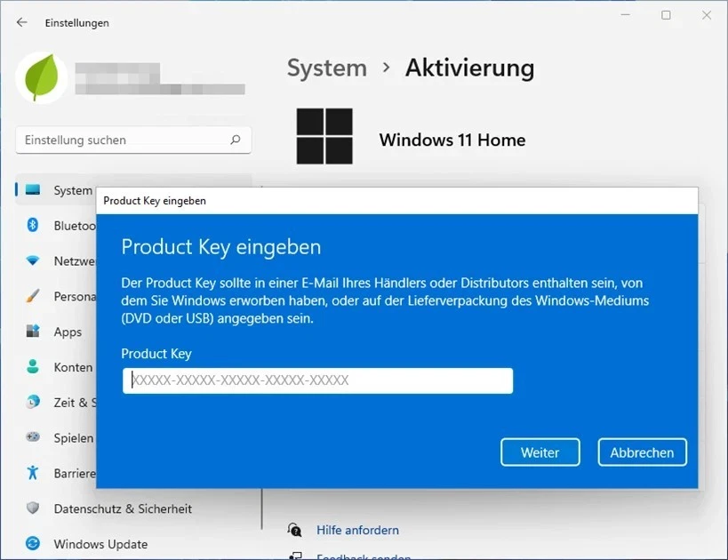Click the Windows 11 Home logo tile
Viewport: 728px width, 560px height.
pyautogui.click(x=324, y=136)
